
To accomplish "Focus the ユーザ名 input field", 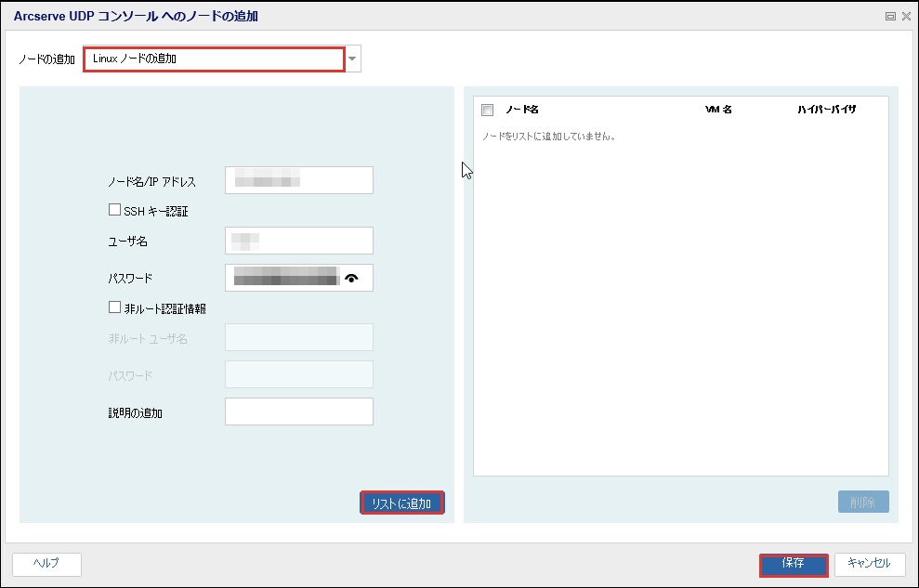I will point(299,241).
